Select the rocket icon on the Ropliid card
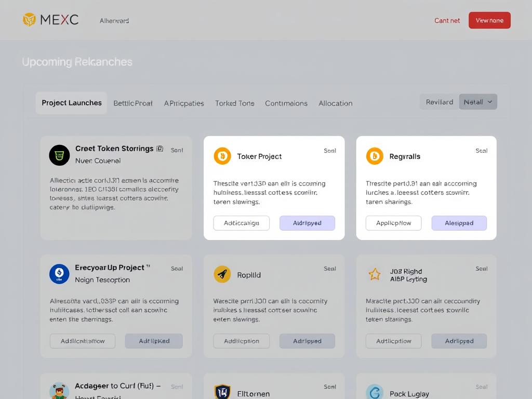This screenshot has width=532, height=399. pyautogui.click(x=222, y=274)
